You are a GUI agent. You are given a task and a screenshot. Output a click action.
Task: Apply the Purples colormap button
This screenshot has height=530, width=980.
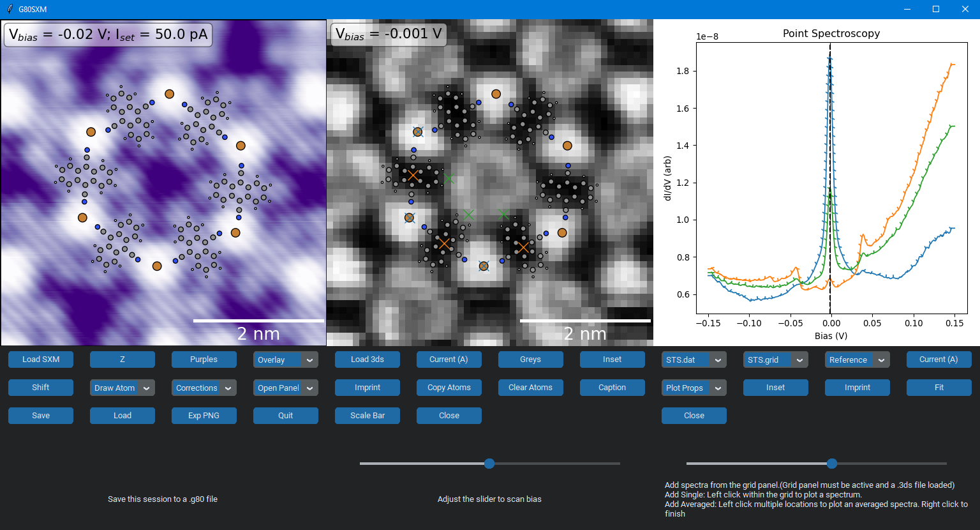click(x=204, y=360)
